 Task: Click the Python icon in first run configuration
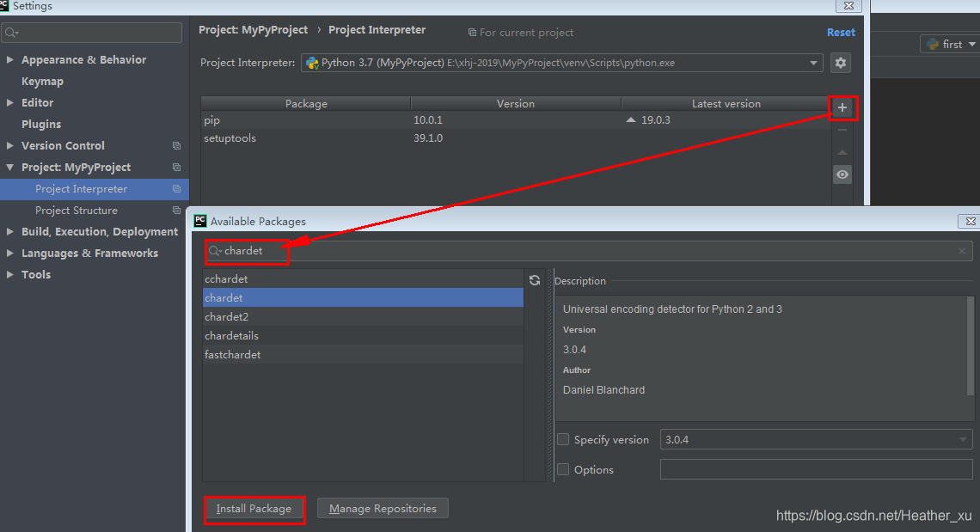(x=933, y=44)
